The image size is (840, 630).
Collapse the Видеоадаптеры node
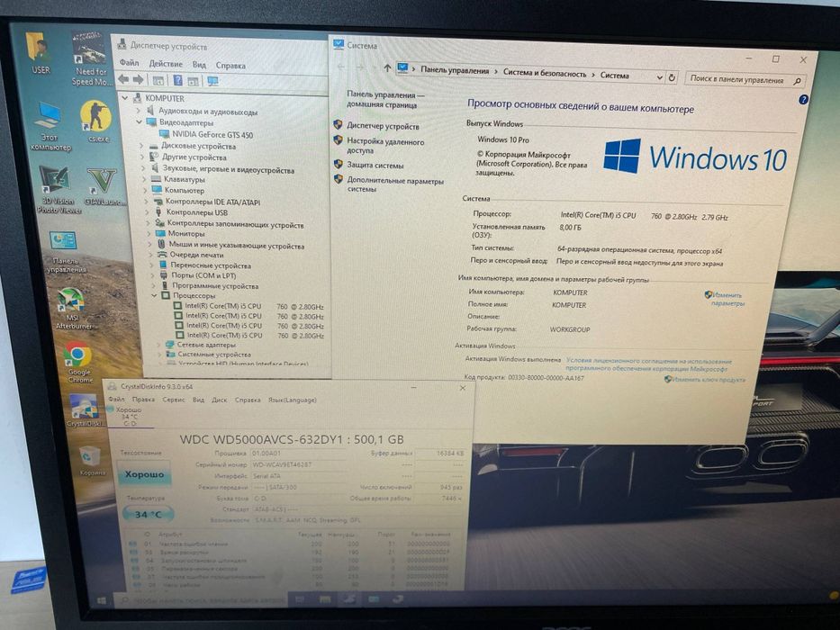140,122
